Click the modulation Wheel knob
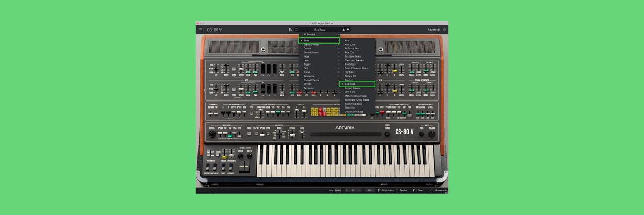This screenshot has height=215, width=644. click(212, 134)
